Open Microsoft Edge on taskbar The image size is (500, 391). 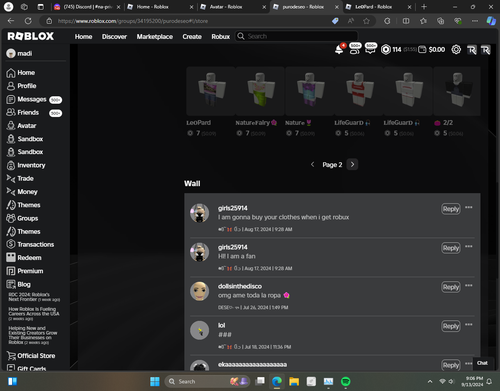tap(277, 381)
